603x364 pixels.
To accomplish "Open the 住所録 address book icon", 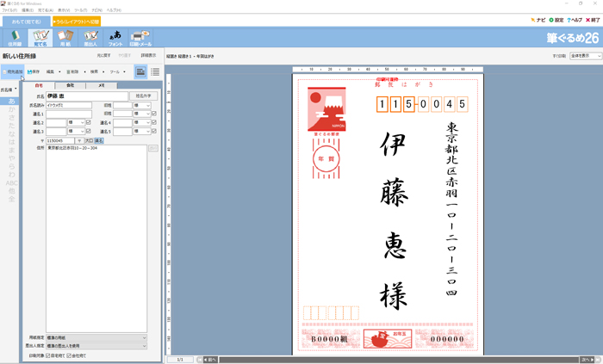I will click(15, 37).
